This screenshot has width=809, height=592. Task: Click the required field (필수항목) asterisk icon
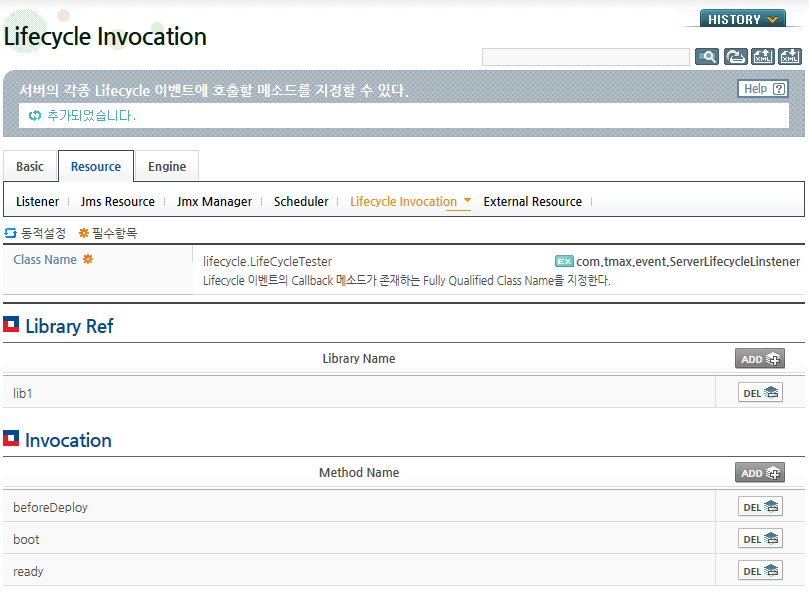click(84, 233)
